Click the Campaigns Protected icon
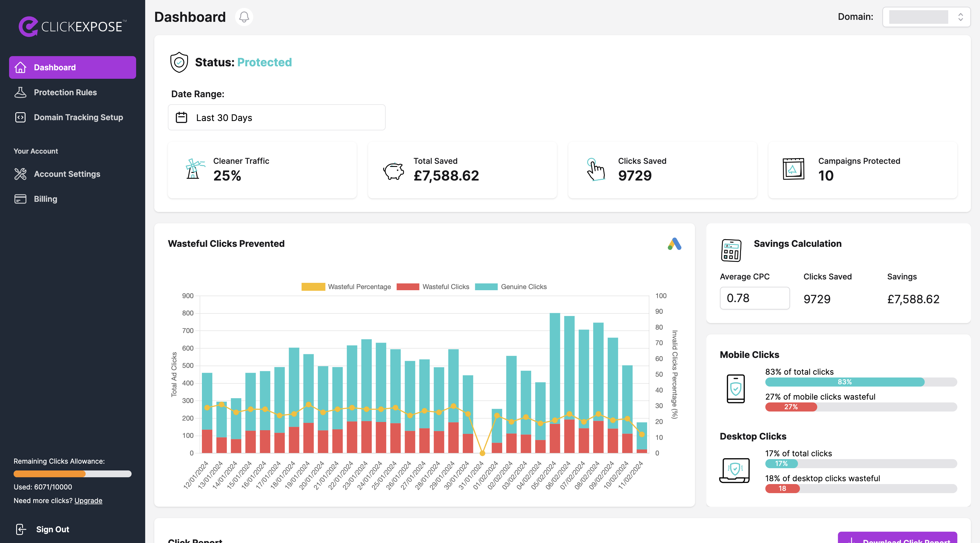Image resolution: width=980 pixels, height=543 pixels. [793, 169]
